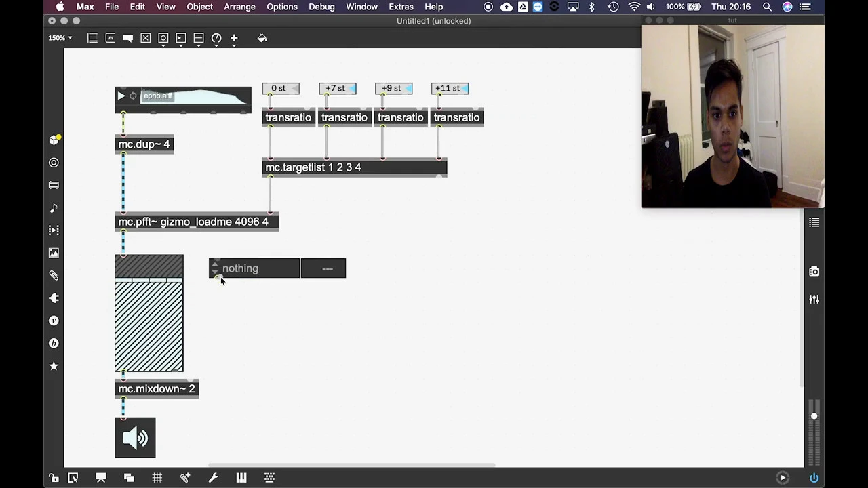The image size is (868, 488).
Task: Click the 0 st number box
Action: [x=281, y=88]
